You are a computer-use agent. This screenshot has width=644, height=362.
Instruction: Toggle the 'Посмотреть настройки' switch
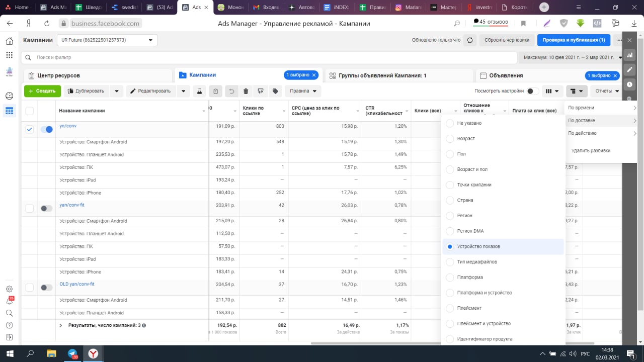click(532, 91)
